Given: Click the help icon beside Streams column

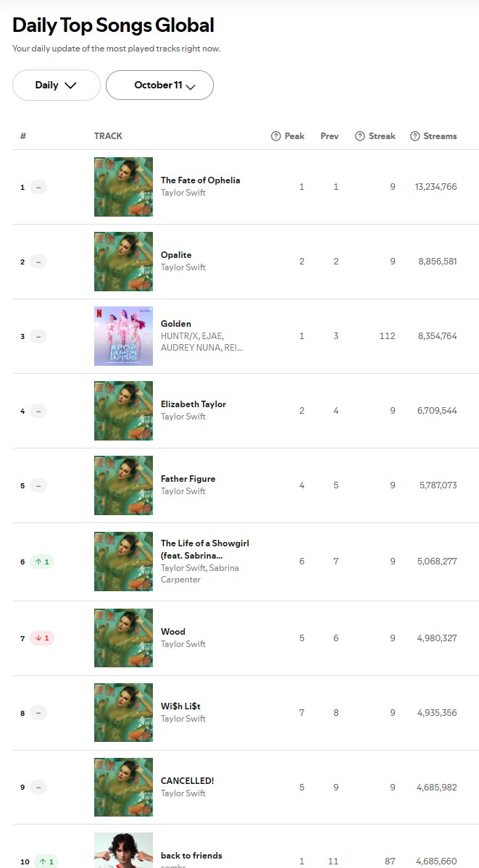Looking at the screenshot, I should (415, 136).
